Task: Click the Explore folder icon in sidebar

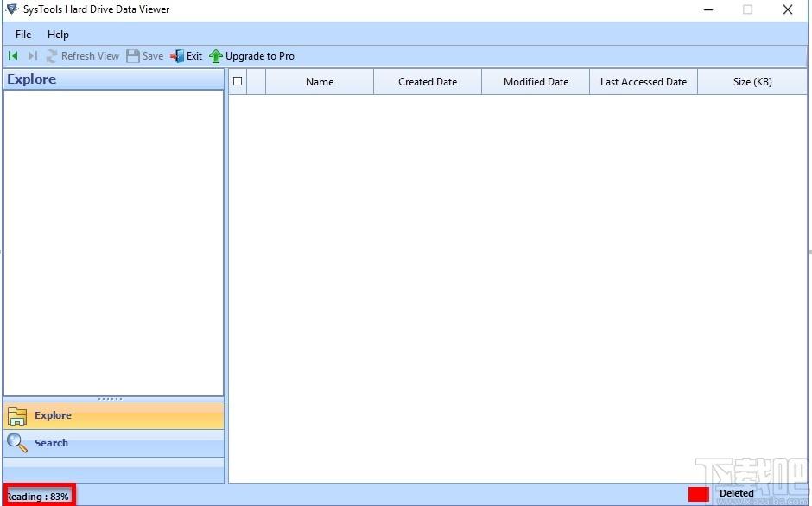Action: point(17,416)
